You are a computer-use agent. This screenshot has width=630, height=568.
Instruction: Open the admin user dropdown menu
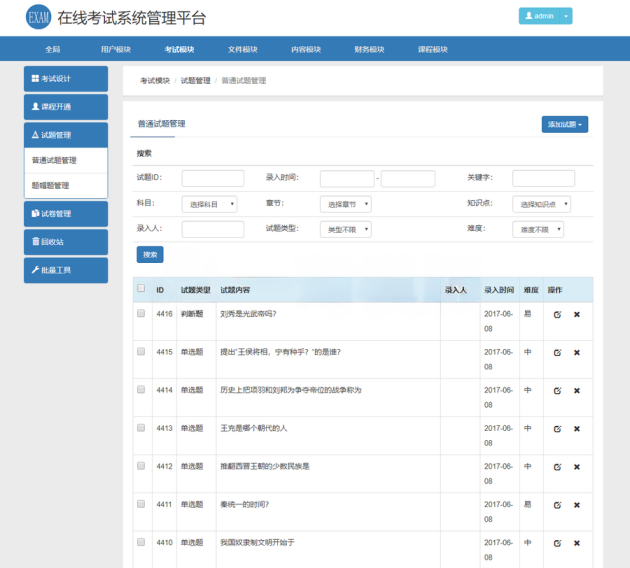tap(545, 16)
